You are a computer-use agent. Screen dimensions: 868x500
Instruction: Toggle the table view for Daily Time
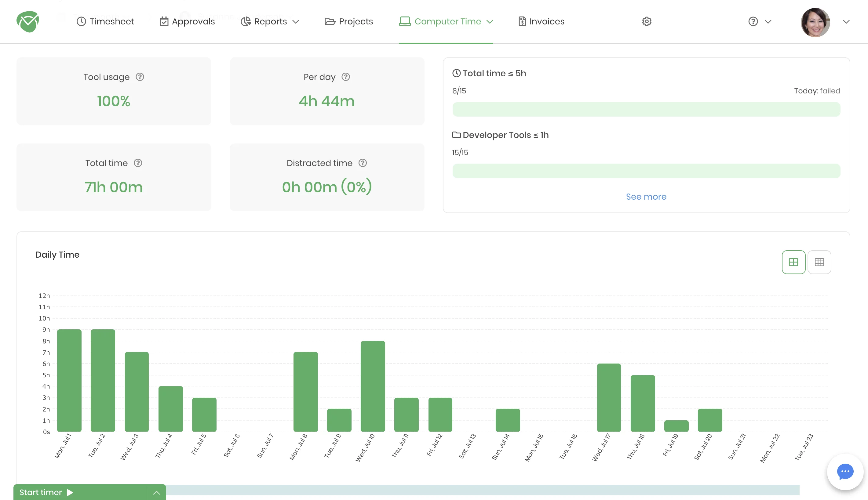pyautogui.click(x=820, y=262)
